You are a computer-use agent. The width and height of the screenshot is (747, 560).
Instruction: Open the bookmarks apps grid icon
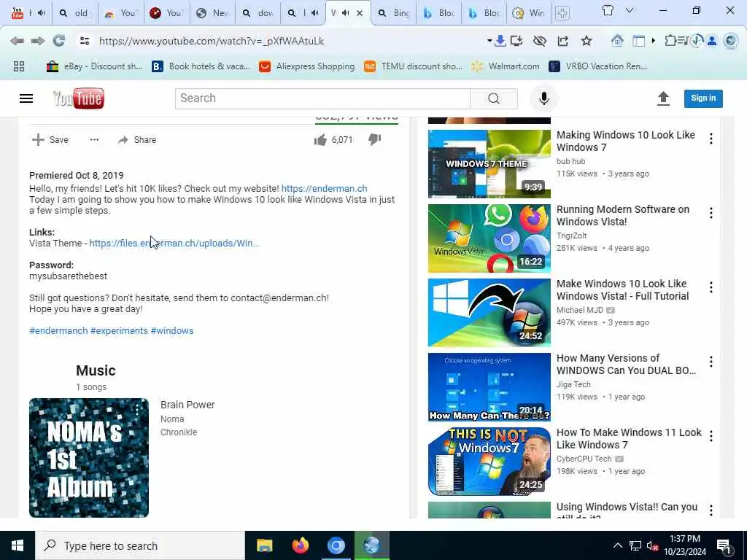click(19, 66)
